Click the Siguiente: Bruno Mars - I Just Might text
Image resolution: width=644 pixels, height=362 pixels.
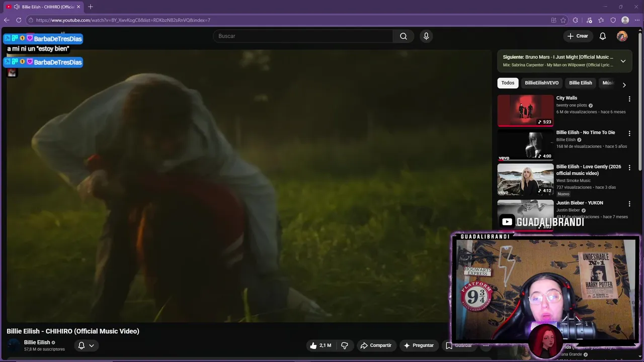[558, 57]
